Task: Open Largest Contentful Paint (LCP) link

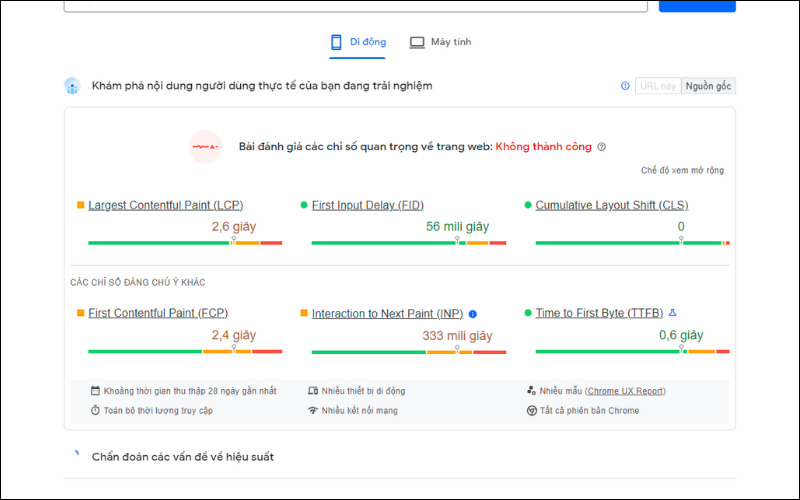Action: pyautogui.click(x=165, y=205)
